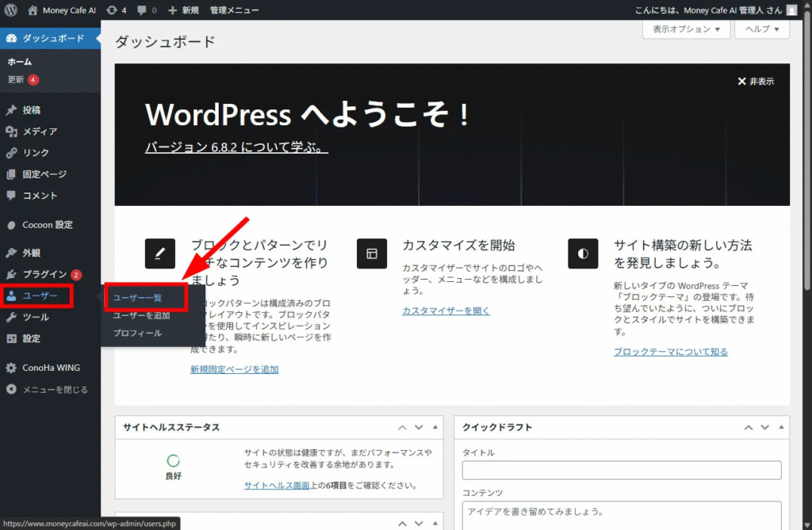This screenshot has height=530, width=812.
Task: Open the comments bubble icon in admin bar
Action: coord(141,10)
